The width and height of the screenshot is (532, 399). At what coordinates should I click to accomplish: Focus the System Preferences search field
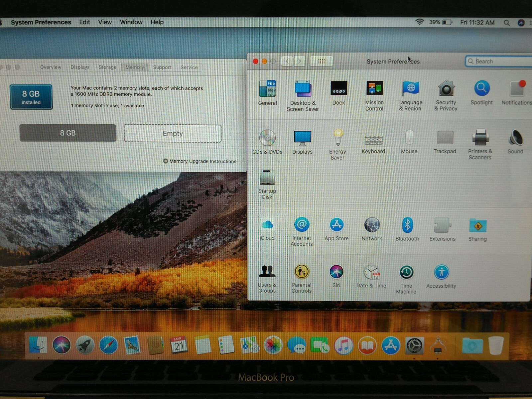point(499,61)
